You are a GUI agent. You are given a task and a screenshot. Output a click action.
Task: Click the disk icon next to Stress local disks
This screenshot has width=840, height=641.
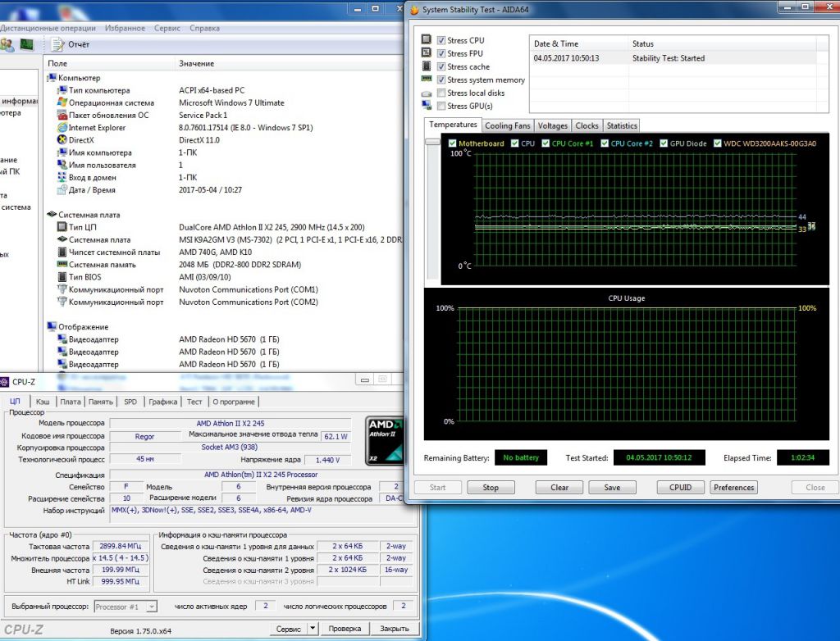click(427, 93)
